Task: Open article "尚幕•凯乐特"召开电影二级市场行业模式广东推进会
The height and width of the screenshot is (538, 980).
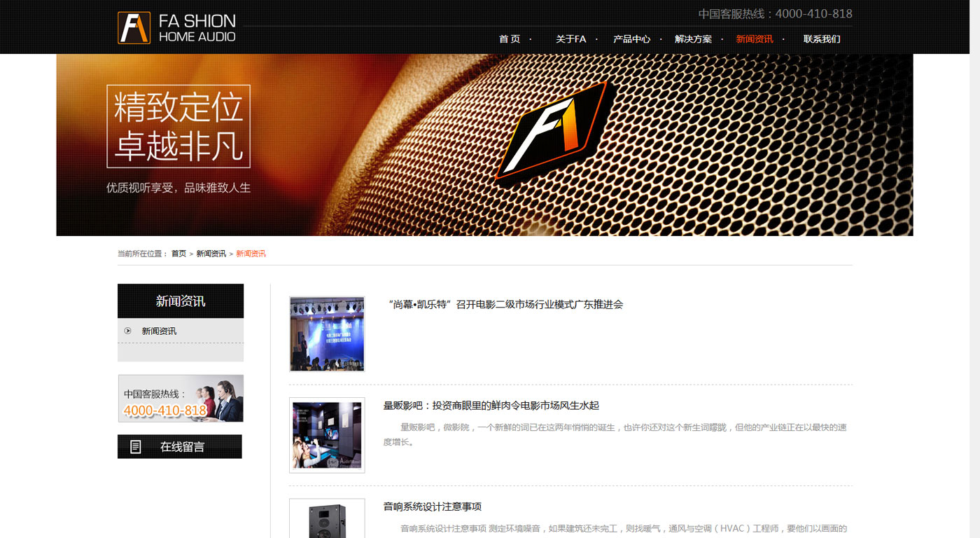Action: tap(505, 304)
